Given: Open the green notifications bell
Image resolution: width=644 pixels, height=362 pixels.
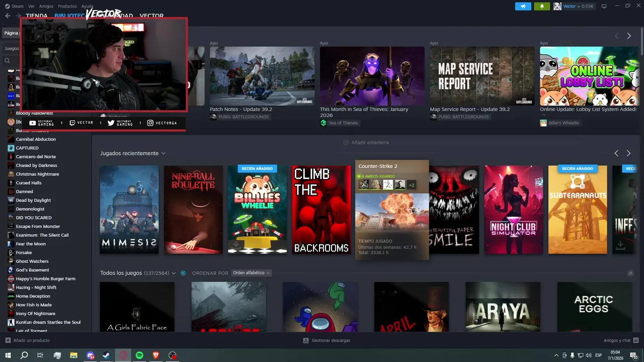Looking at the screenshot, I should coord(542,6).
